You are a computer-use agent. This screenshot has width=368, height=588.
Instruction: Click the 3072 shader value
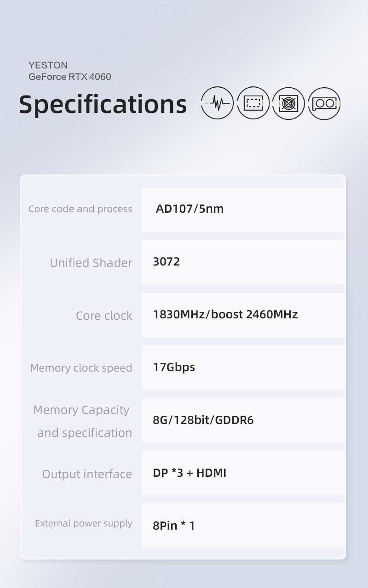[167, 262]
